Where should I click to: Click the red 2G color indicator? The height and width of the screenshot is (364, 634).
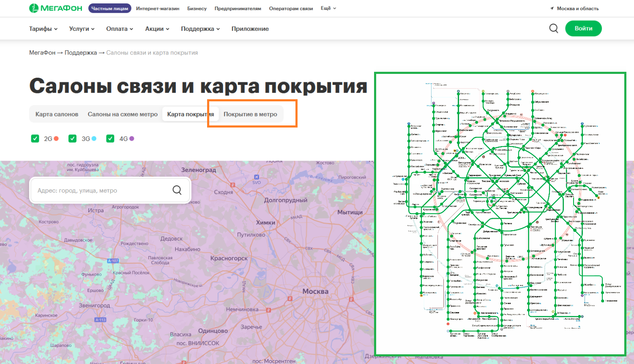[x=56, y=139]
